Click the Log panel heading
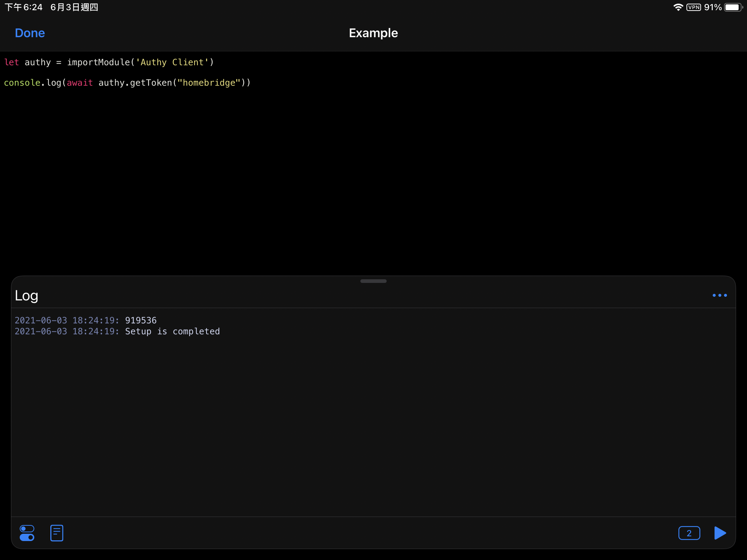 click(x=26, y=296)
